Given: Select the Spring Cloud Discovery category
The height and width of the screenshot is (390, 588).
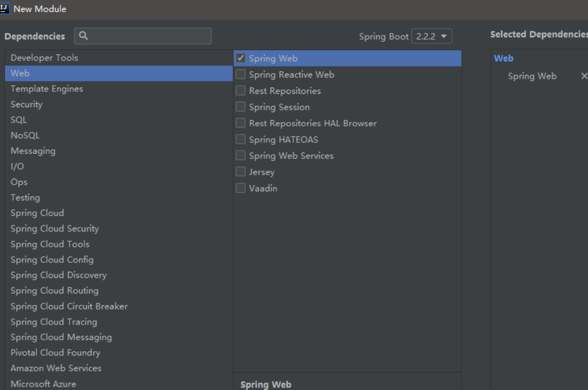Looking at the screenshot, I should [x=119, y=276].
